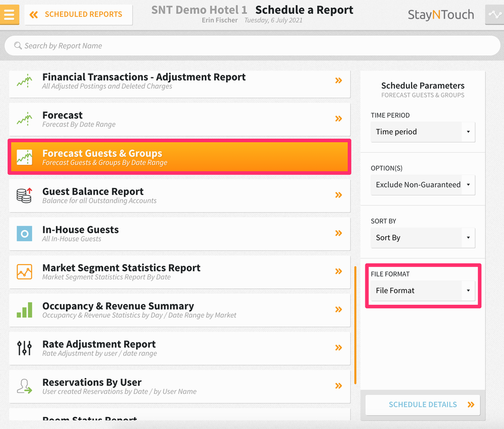The width and height of the screenshot is (504, 429).
Task: Select Market Segment Statistics Report title
Action: pos(121,268)
